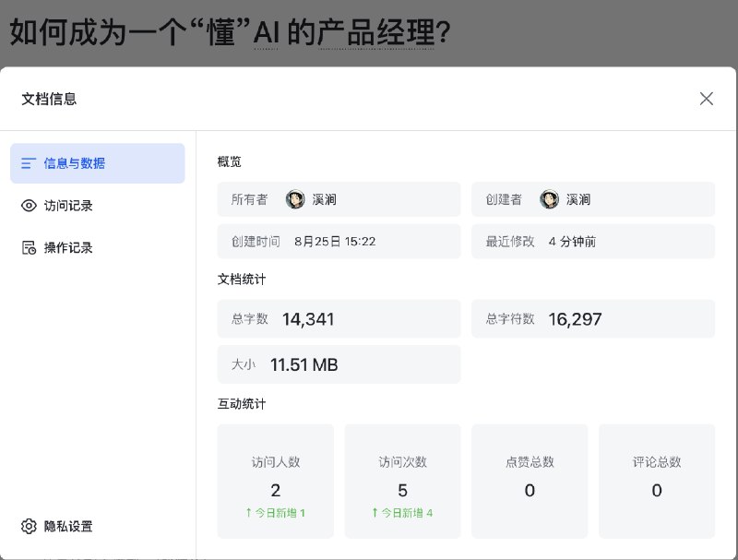Click the 访问人数 label
The height and width of the screenshot is (560, 738).
click(x=276, y=462)
